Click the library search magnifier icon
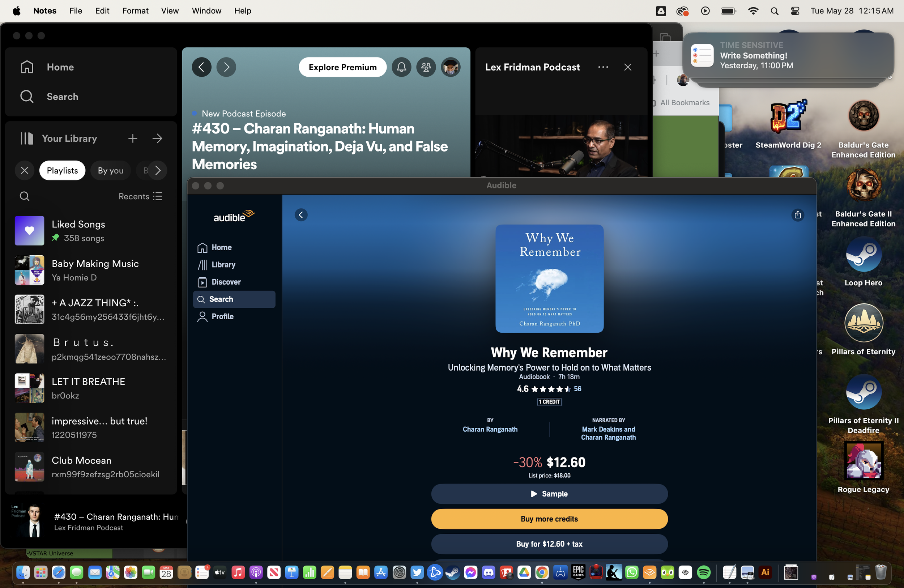 point(25,196)
